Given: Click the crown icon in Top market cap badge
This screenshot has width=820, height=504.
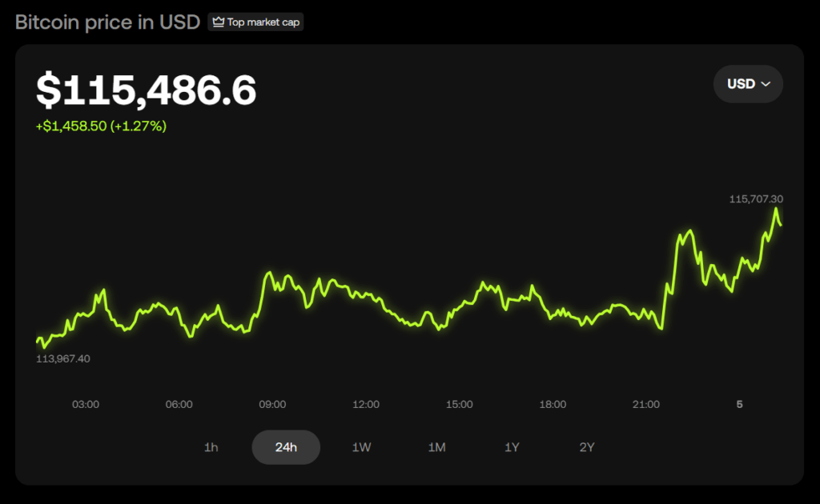Looking at the screenshot, I should (218, 22).
